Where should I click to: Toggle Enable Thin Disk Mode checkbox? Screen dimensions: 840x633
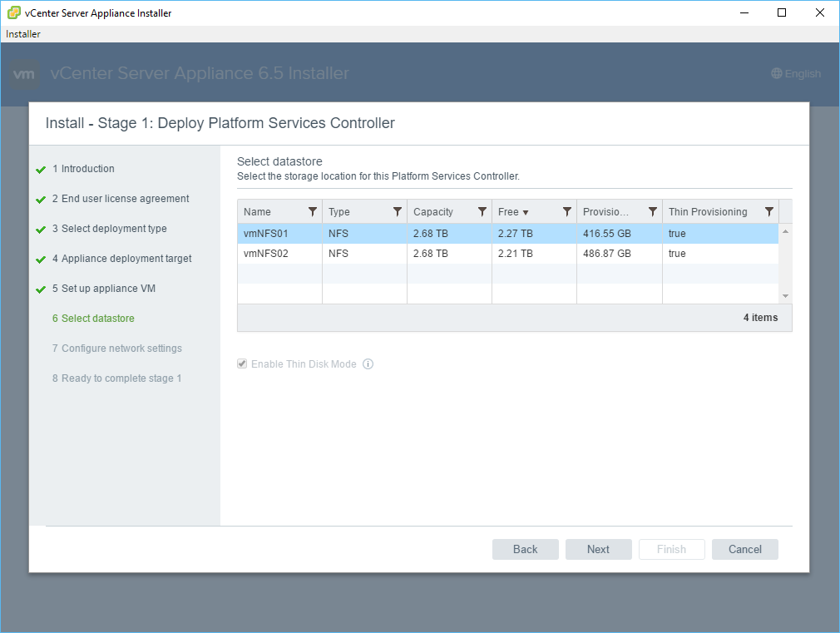click(242, 364)
